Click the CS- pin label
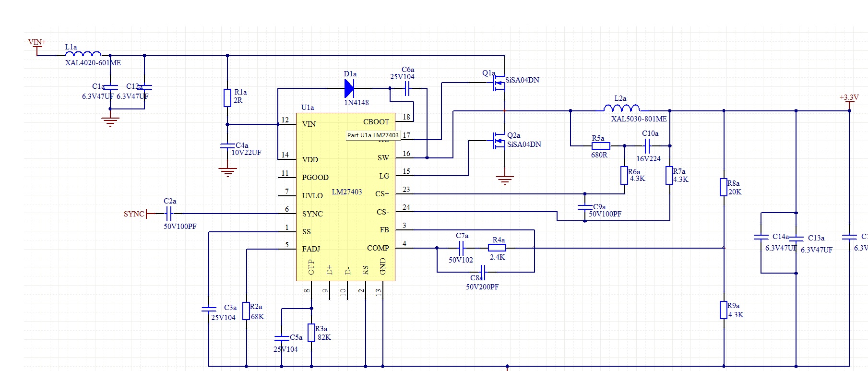 (382, 212)
